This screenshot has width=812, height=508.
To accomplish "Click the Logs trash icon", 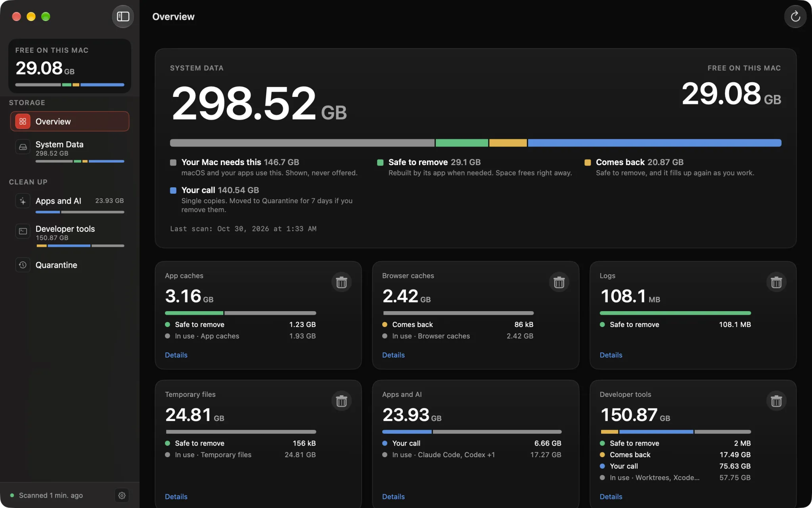I will coord(776,282).
